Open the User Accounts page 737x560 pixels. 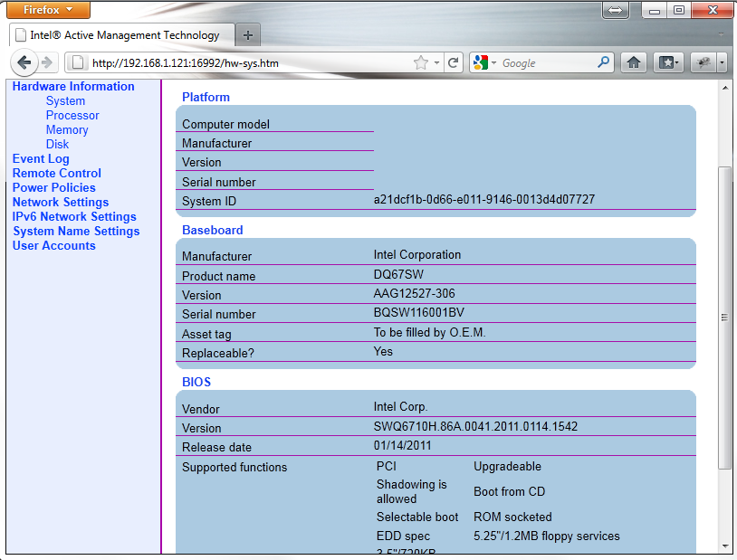coord(54,246)
